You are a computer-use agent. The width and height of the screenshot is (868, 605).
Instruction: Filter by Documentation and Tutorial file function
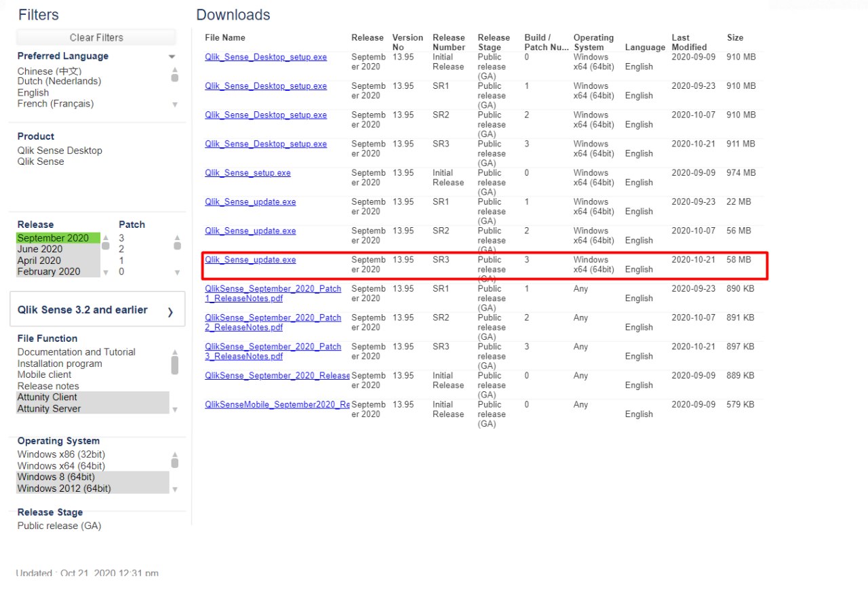click(x=77, y=352)
